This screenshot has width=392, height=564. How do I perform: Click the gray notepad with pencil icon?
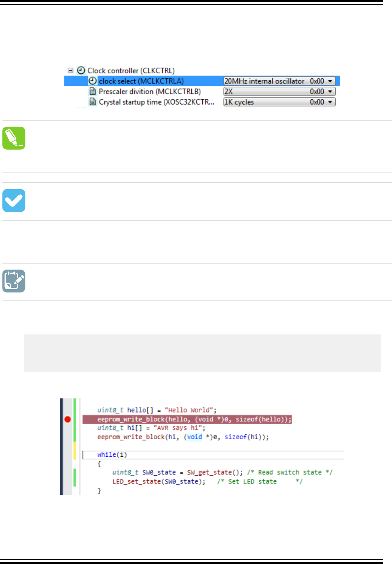pyautogui.click(x=14, y=281)
